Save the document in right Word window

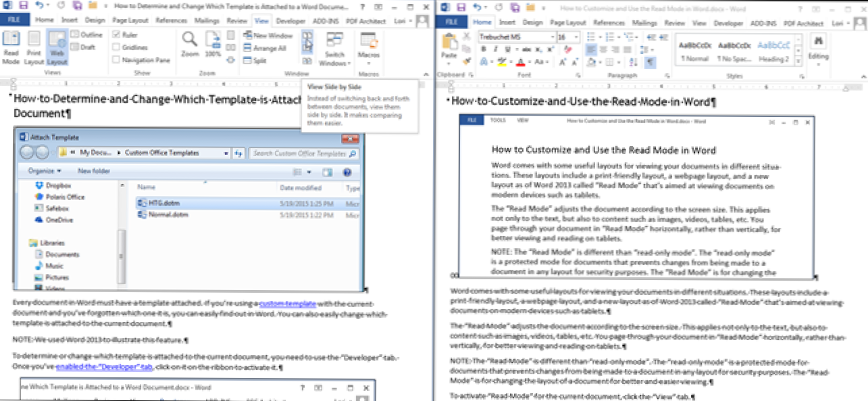click(x=461, y=6)
